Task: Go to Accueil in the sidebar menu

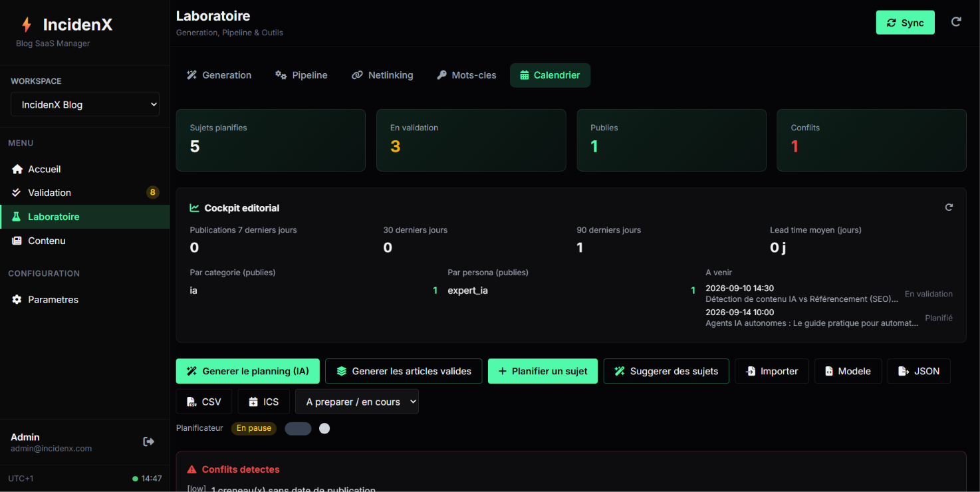Action: (85, 169)
